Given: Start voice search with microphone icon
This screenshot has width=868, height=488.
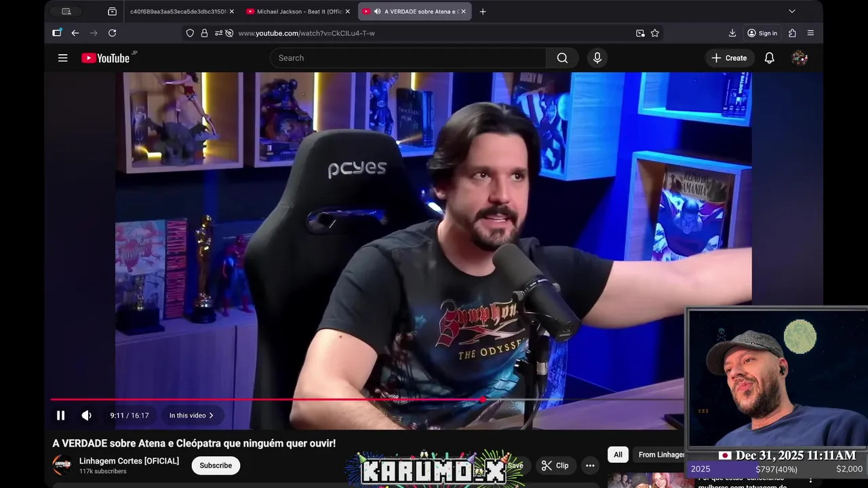Looking at the screenshot, I should (x=597, y=58).
